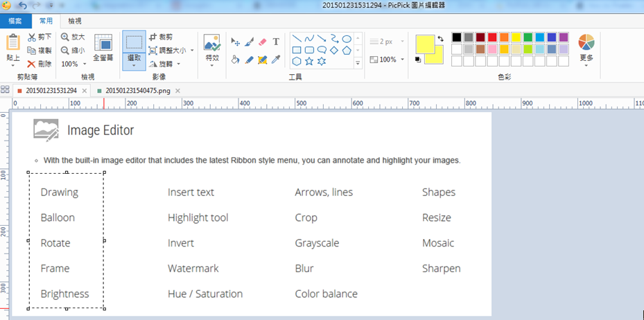This screenshot has width=644, height=320.
Task: Switch to the View (檢視) ribbon tab
Action: [75, 21]
